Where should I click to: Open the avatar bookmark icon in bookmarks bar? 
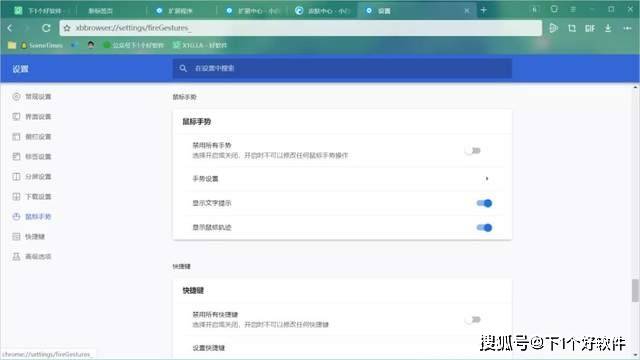pyautogui.click(x=91, y=45)
